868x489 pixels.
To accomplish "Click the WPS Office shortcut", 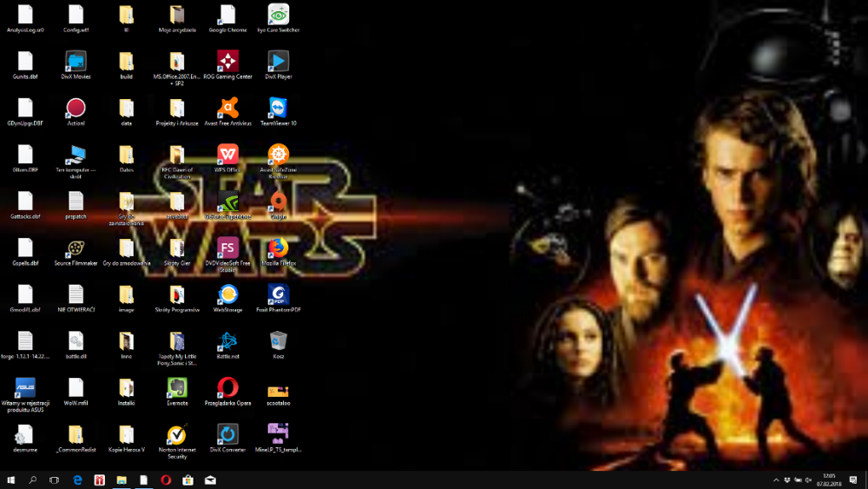I will [x=227, y=155].
